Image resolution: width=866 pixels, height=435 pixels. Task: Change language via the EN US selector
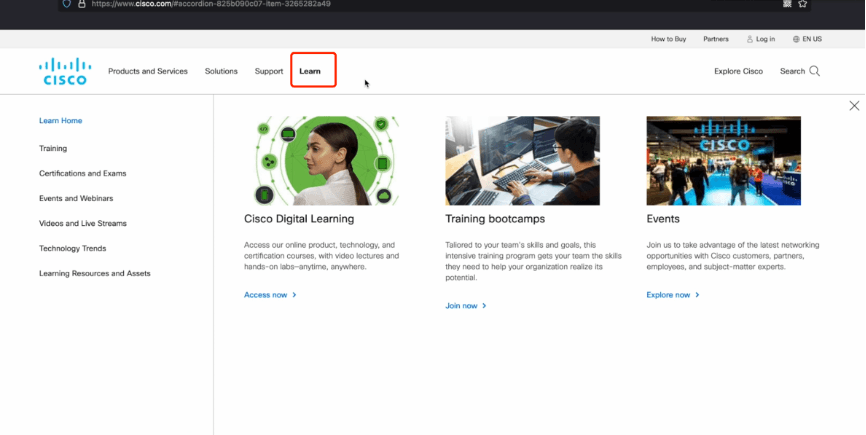tap(807, 39)
